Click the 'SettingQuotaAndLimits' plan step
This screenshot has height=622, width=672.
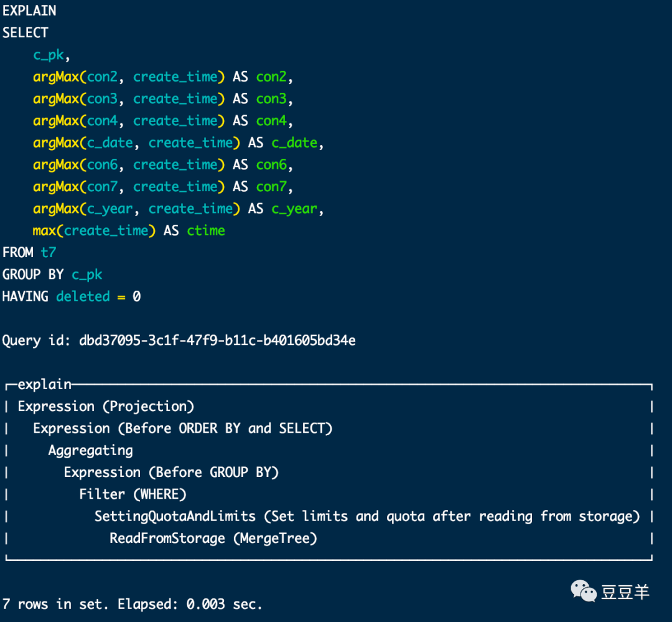(175, 516)
